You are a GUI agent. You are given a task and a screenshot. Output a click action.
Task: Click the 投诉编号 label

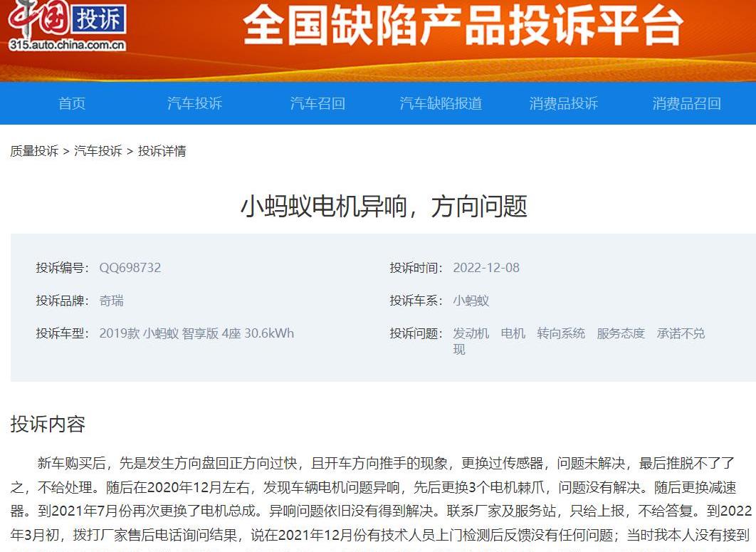tap(62, 268)
